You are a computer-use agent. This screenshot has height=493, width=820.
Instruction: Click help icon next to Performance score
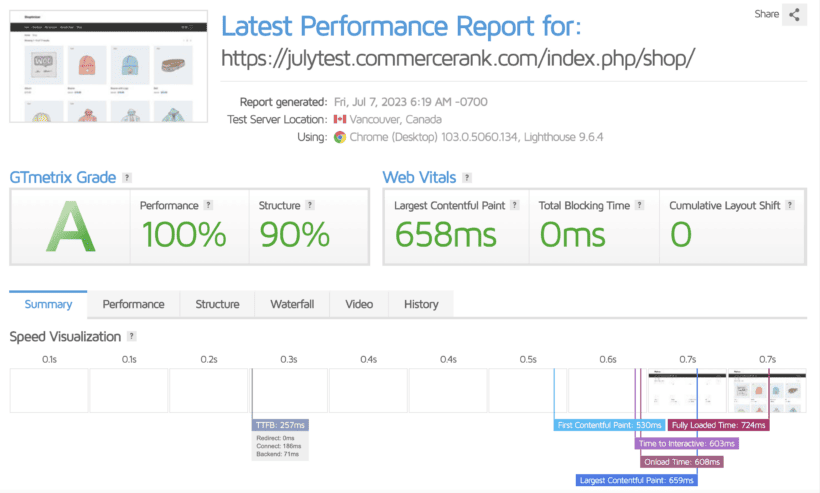point(208,205)
